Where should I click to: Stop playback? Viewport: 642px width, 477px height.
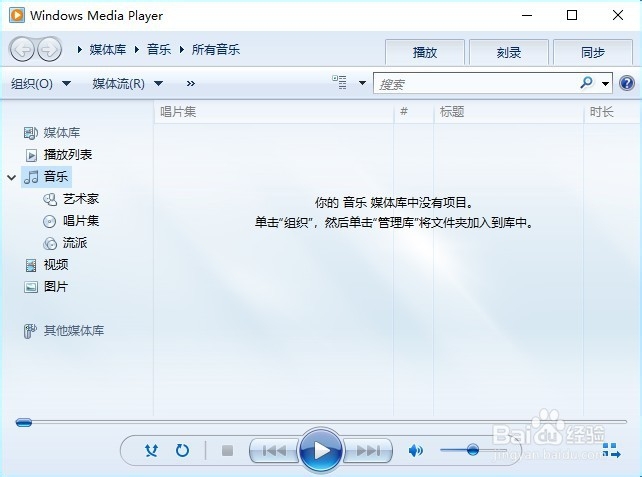(x=227, y=451)
